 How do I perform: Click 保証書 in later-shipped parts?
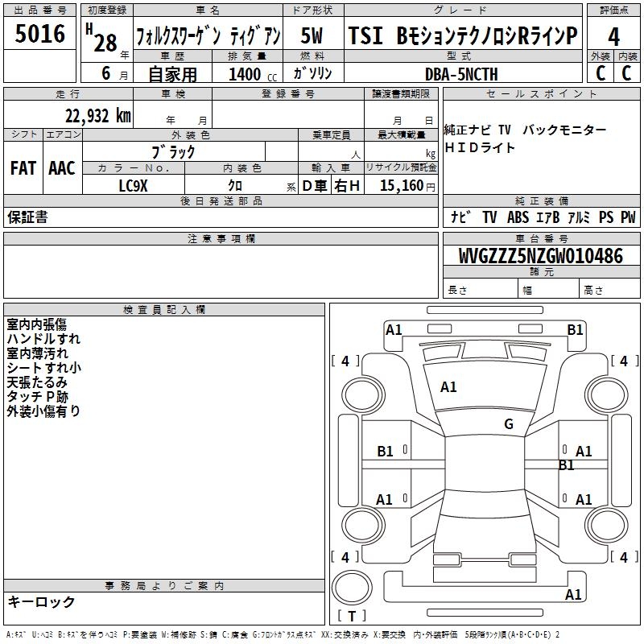point(27,217)
